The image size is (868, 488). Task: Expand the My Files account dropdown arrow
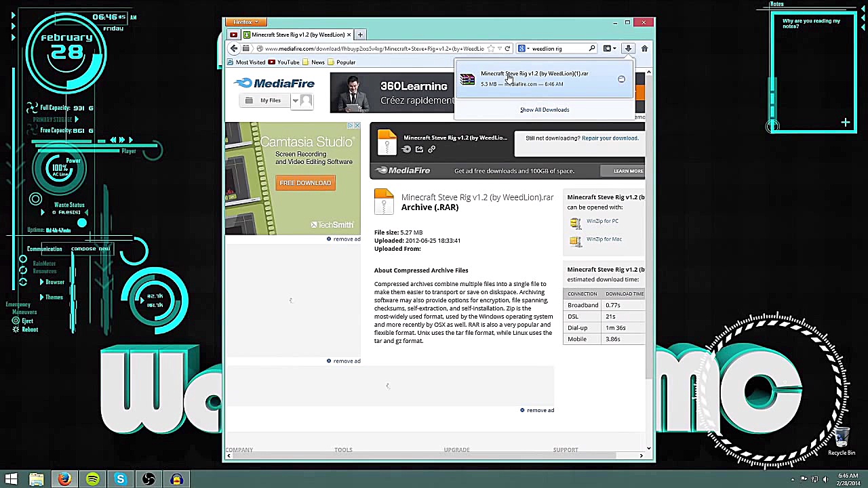295,101
